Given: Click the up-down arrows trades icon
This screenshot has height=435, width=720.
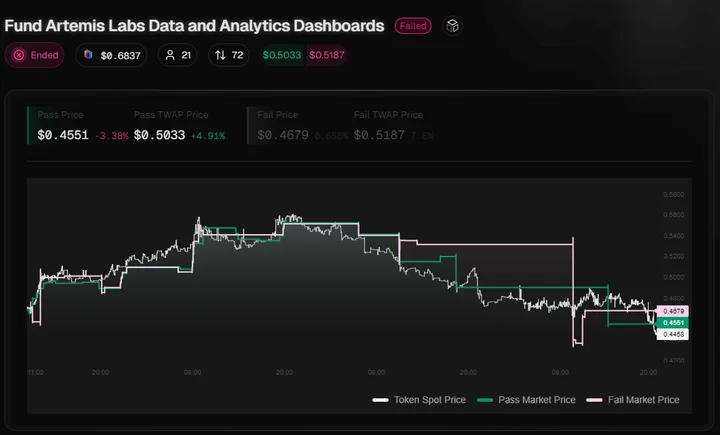Looking at the screenshot, I should click(x=220, y=55).
